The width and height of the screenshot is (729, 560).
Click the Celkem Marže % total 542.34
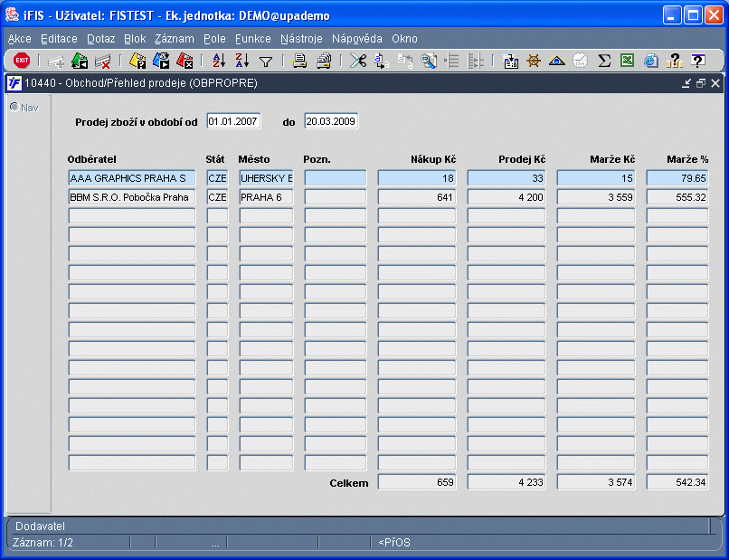pos(677,482)
